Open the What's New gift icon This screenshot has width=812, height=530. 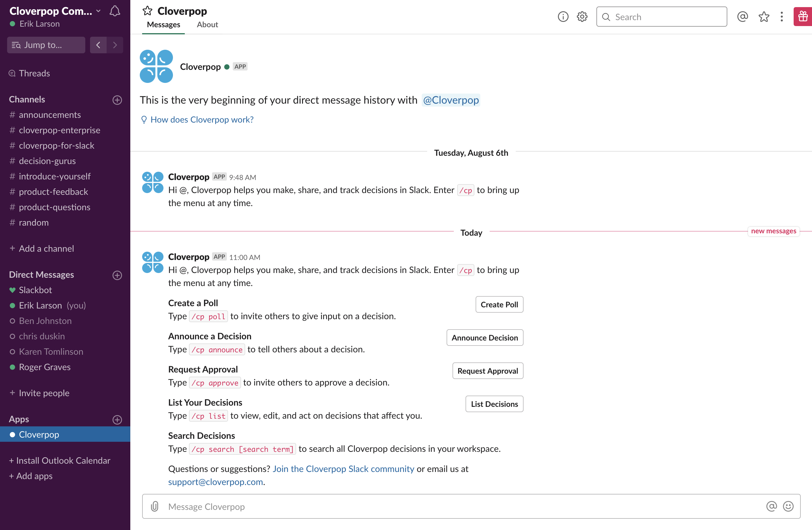[x=803, y=16]
